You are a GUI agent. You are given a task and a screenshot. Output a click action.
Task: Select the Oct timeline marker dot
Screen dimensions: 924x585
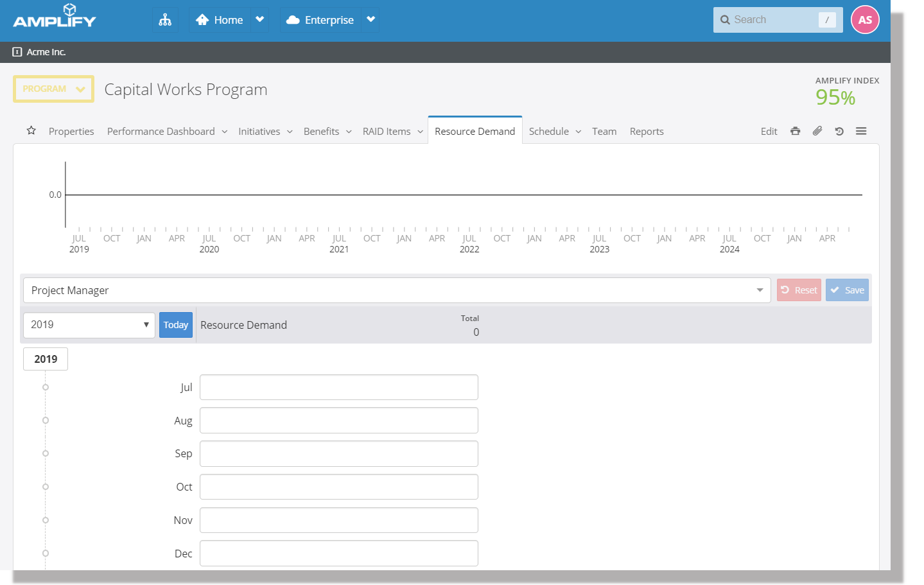pos(46,487)
